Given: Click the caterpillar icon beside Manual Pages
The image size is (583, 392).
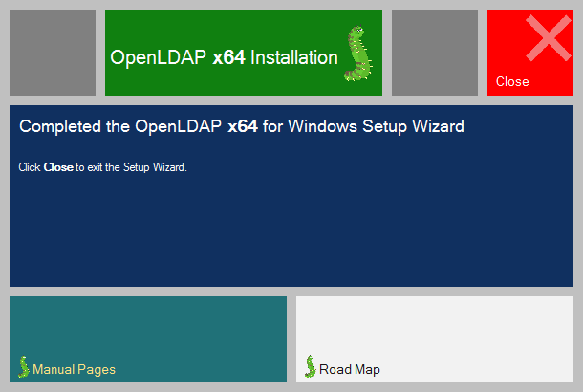Looking at the screenshot, I should 24,367.
